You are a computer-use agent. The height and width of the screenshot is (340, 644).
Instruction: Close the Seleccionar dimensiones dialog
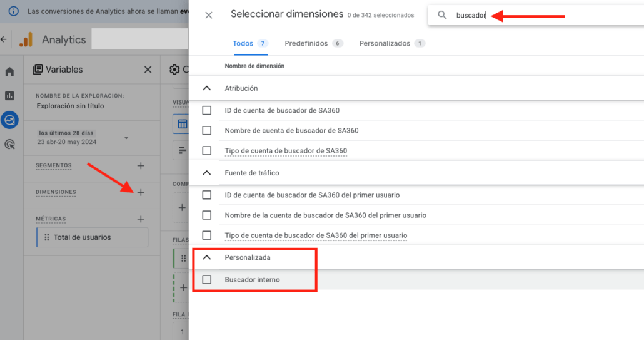[209, 15]
